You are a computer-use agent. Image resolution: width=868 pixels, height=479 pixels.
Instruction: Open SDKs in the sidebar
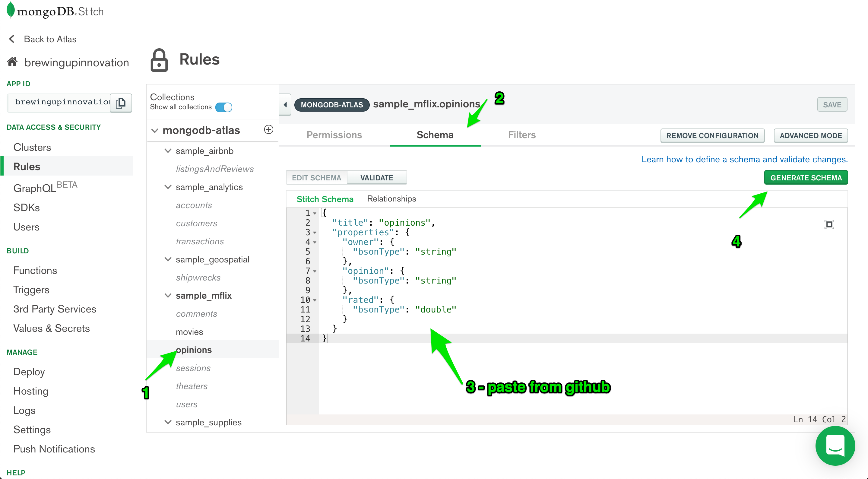[26, 208]
